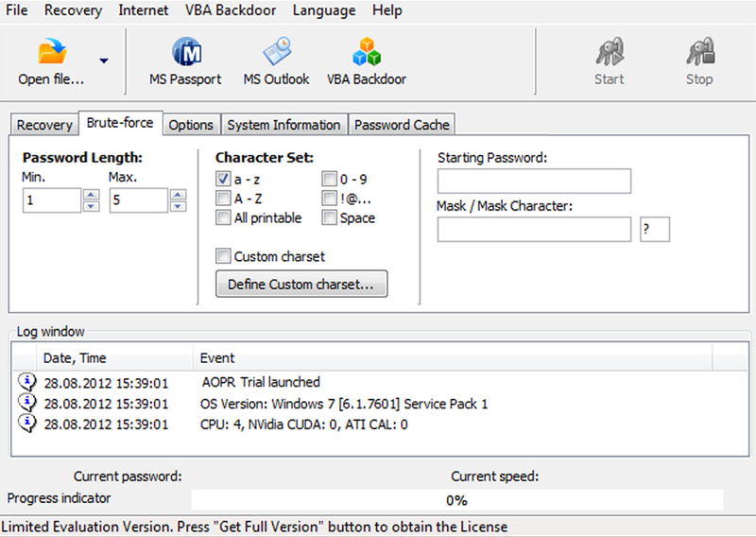Image resolution: width=756 pixels, height=537 pixels.
Task: Increase the Max password length
Action: pos(178,194)
